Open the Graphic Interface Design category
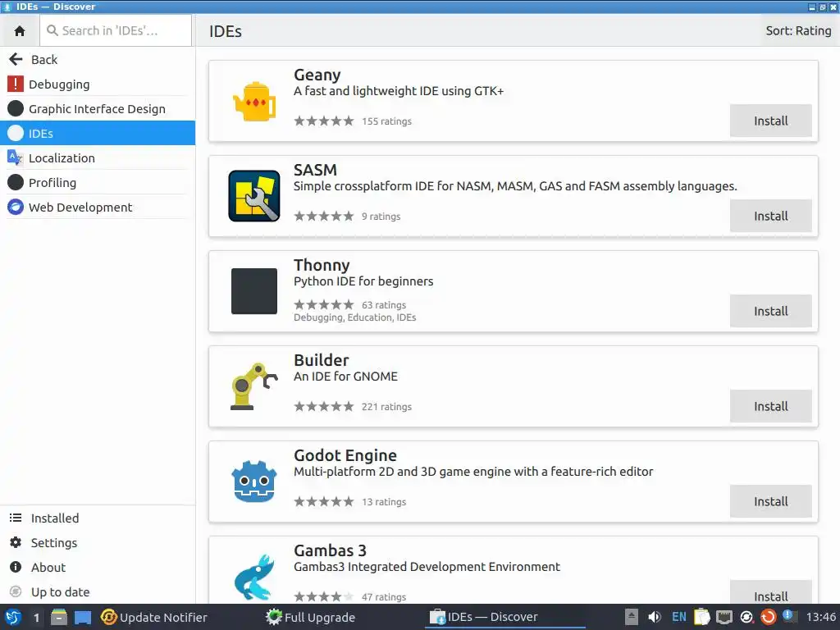The image size is (840, 630). pyautogui.click(x=98, y=109)
